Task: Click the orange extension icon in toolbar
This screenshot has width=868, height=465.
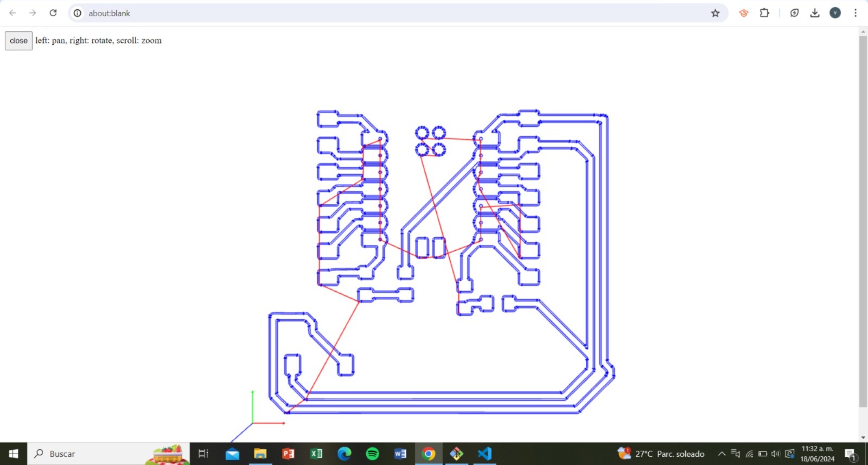Action: [x=744, y=13]
